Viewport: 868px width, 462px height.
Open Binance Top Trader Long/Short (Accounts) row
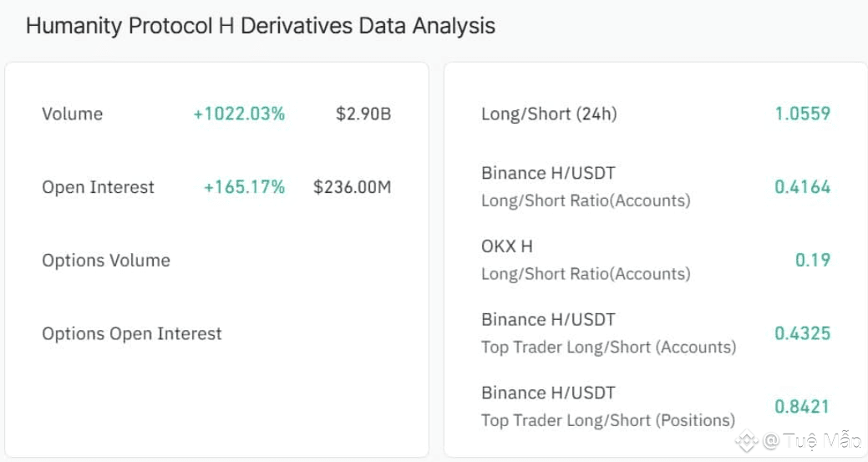coord(608,333)
